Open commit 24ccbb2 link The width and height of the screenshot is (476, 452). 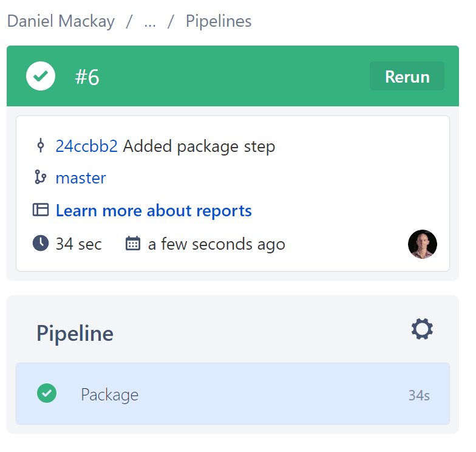pyautogui.click(x=86, y=146)
